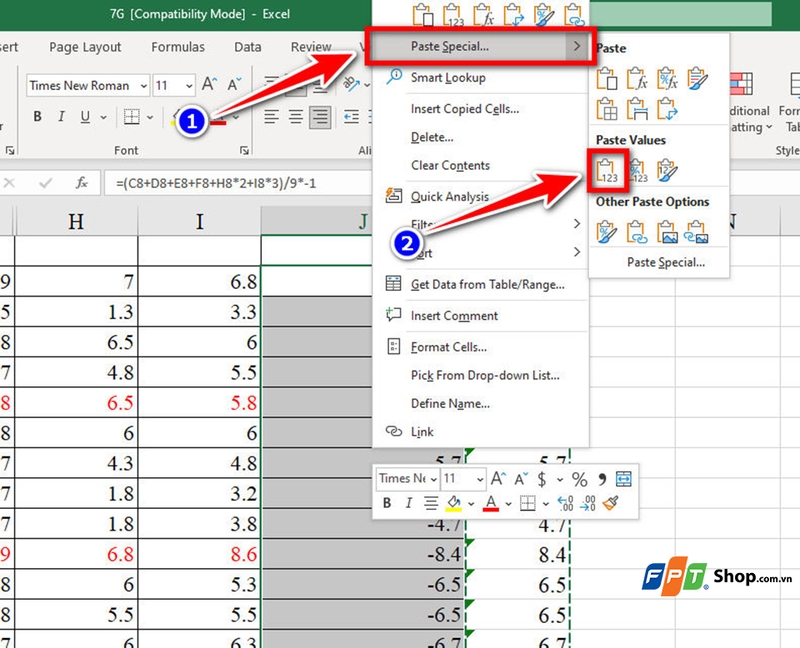Toggle bold formatting on the mini toolbar

pos(387,502)
